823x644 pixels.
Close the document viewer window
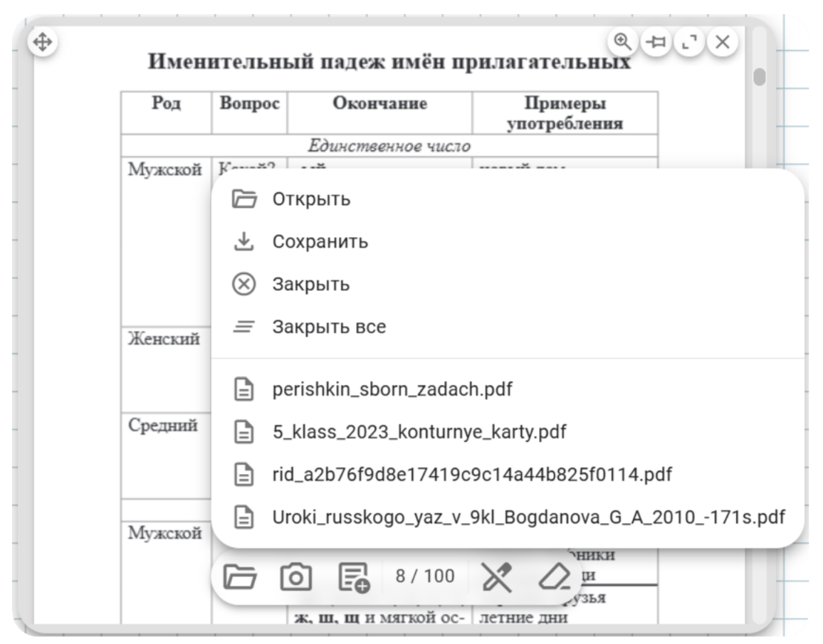[723, 41]
